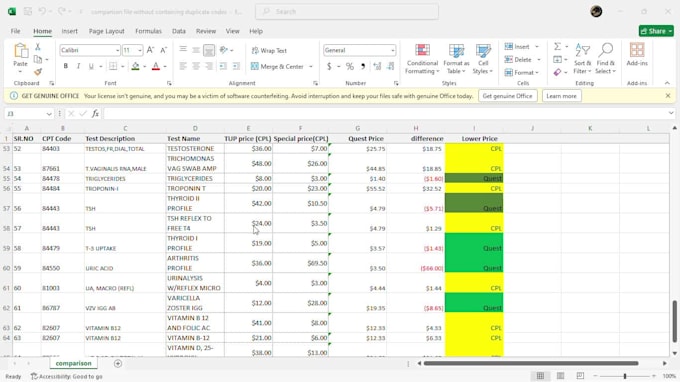Increase font size with the large A icon
680x382 pixels.
pos(150,50)
